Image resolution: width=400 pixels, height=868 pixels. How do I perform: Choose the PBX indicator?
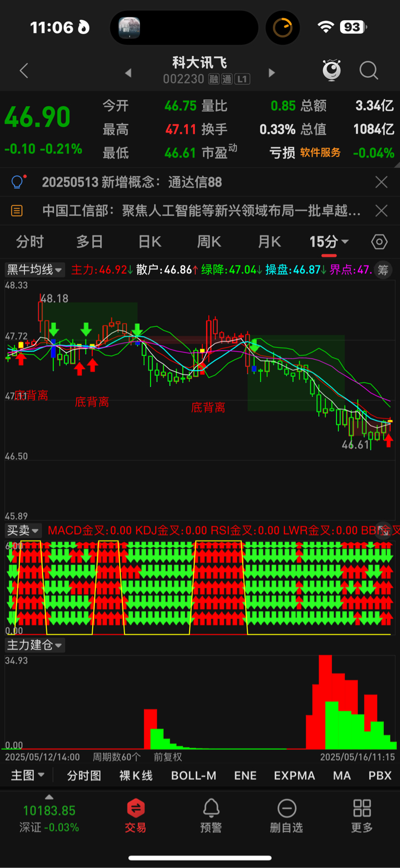(380, 776)
